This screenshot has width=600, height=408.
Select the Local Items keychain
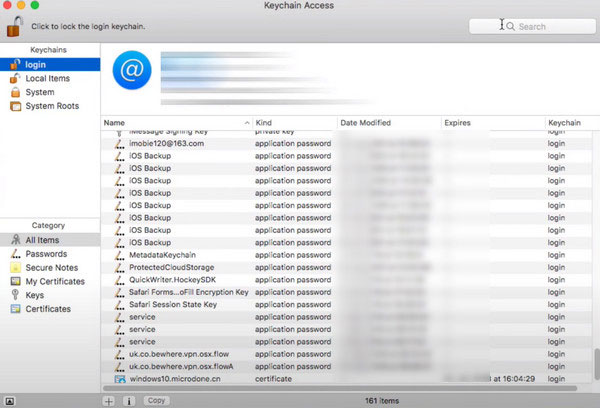[45, 78]
